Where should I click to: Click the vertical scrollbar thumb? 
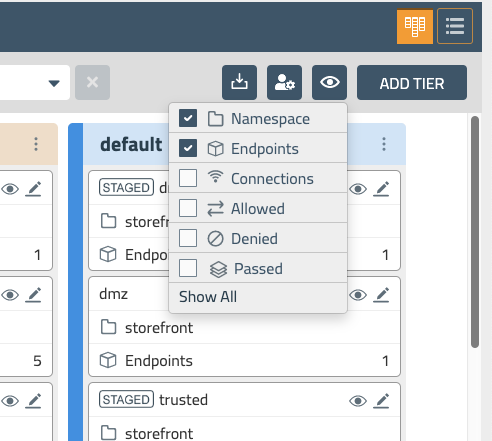[x=475, y=232]
